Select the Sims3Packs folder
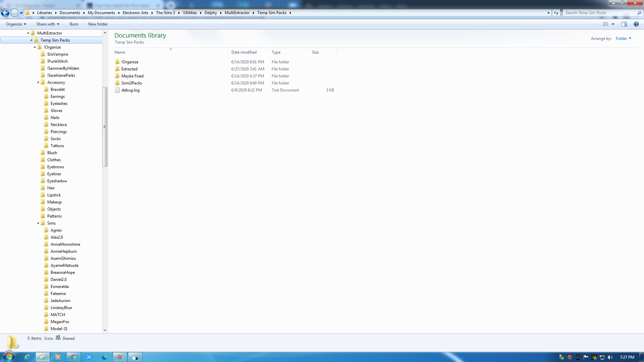Image resolution: width=644 pixels, height=362 pixels. [x=131, y=83]
